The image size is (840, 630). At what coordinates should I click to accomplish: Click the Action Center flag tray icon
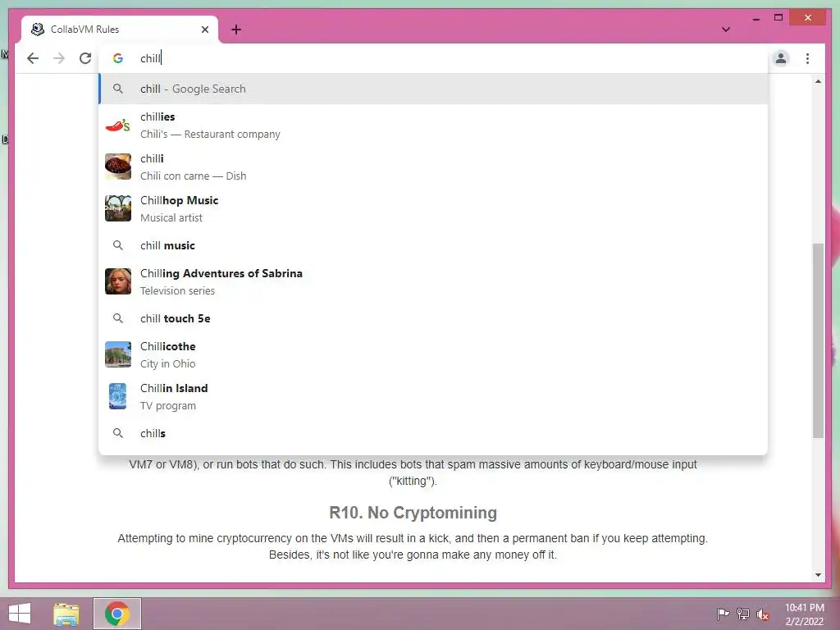tap(723, 614)
